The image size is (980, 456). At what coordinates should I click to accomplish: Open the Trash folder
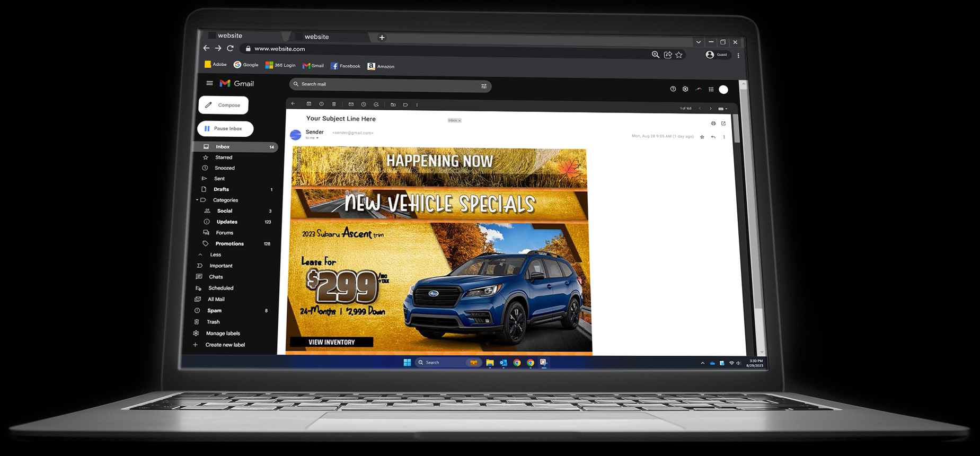[213, 322]
